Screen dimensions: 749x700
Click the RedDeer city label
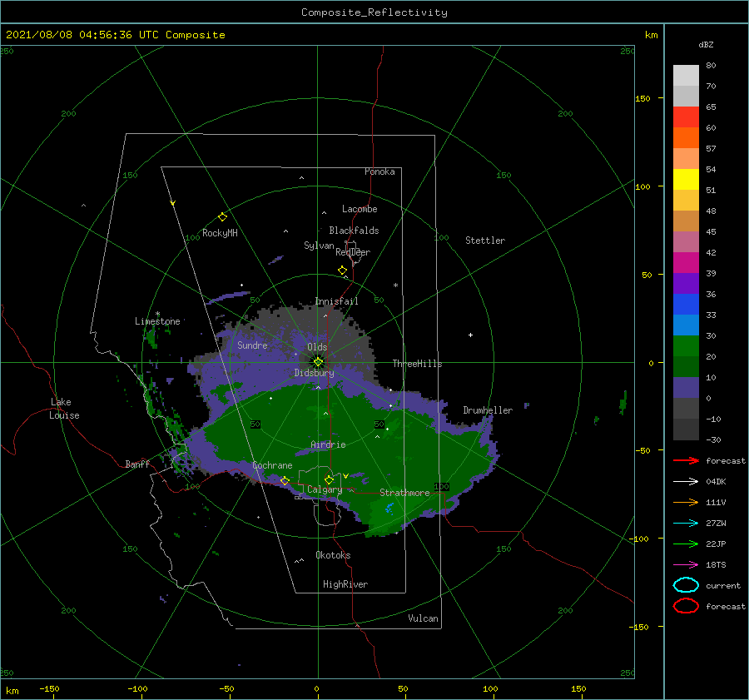(x=353, y=252)
